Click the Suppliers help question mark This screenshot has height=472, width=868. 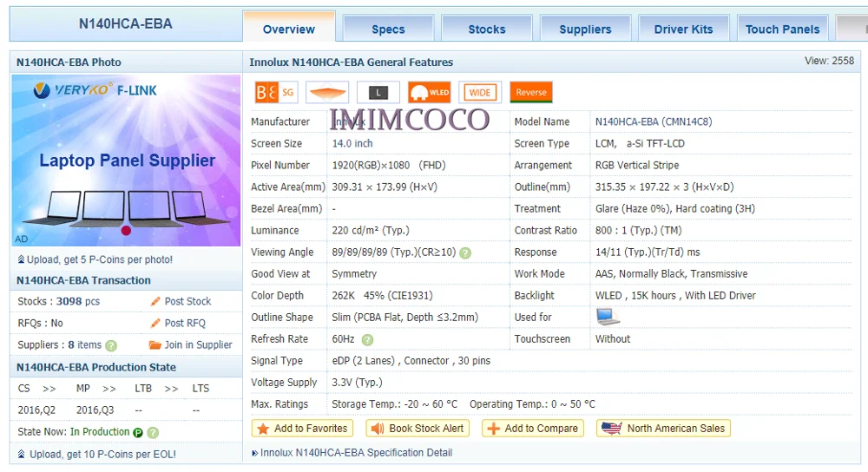[111, 345]
